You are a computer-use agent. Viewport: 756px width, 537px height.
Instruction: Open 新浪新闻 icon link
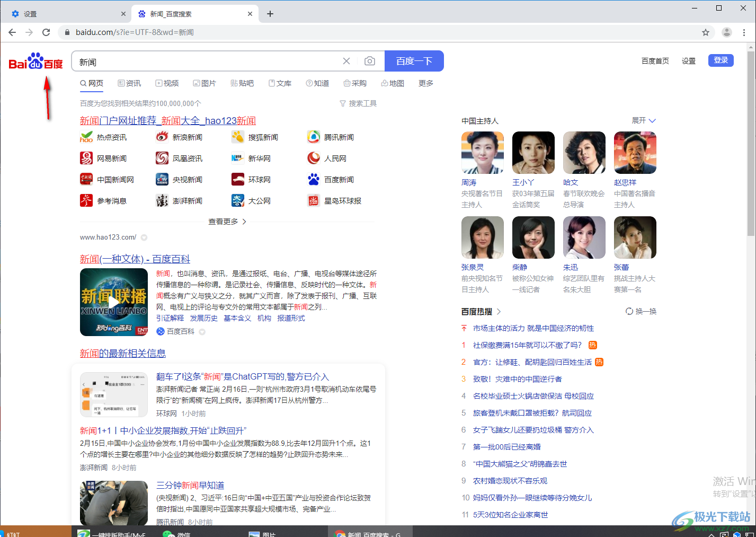tap(162, 137)
